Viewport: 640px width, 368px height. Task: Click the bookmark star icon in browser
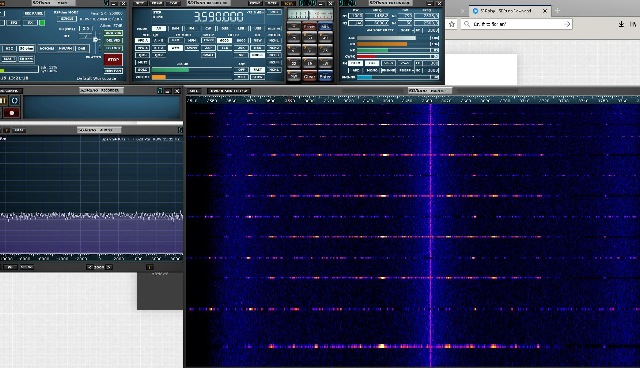(452, 24)
